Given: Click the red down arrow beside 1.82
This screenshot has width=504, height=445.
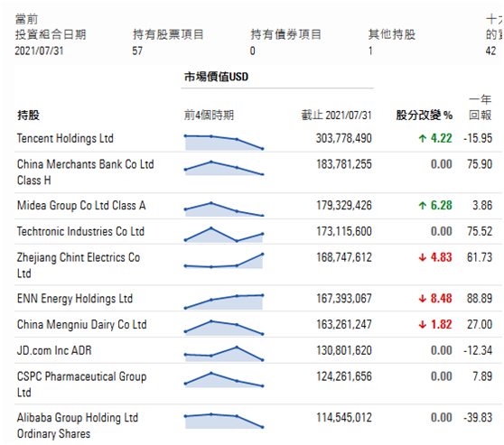Looking at the screenshot, I should tap(423, 325).
